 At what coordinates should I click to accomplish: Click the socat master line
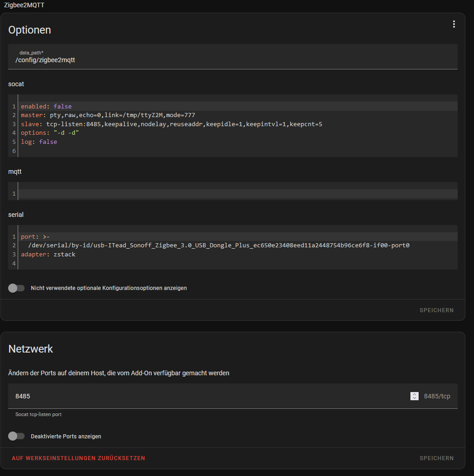(x=239, y=115)
